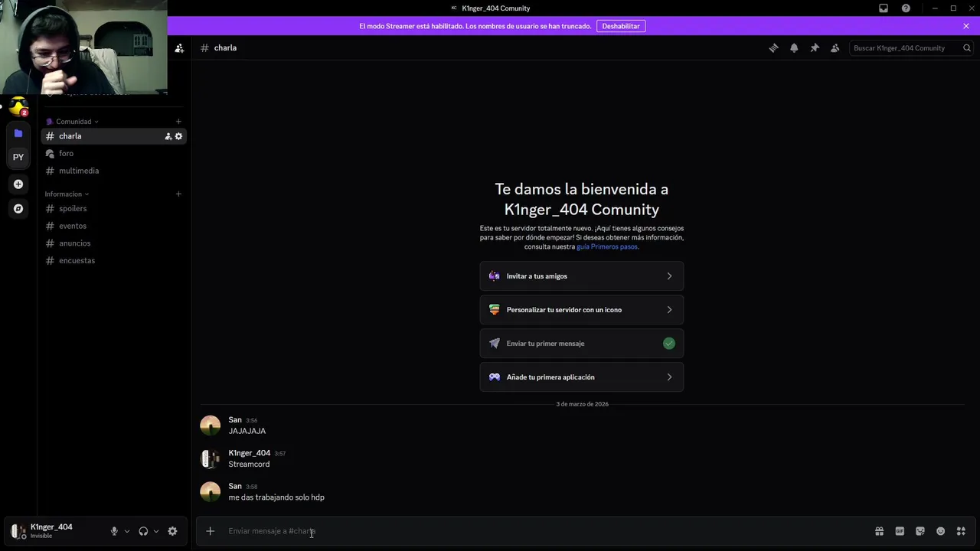Open headphone output options arrow
Image resolution: width=980 pixels, height=551 pixels.
click(x=156, y=531)
